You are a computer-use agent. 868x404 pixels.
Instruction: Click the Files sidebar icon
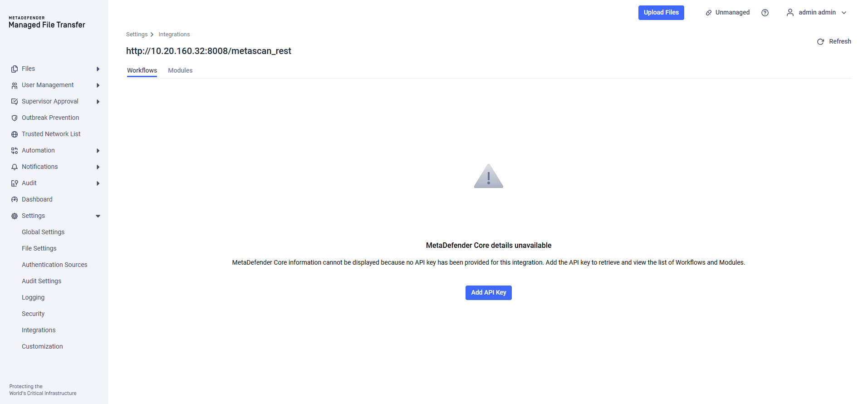pos(15,69)
